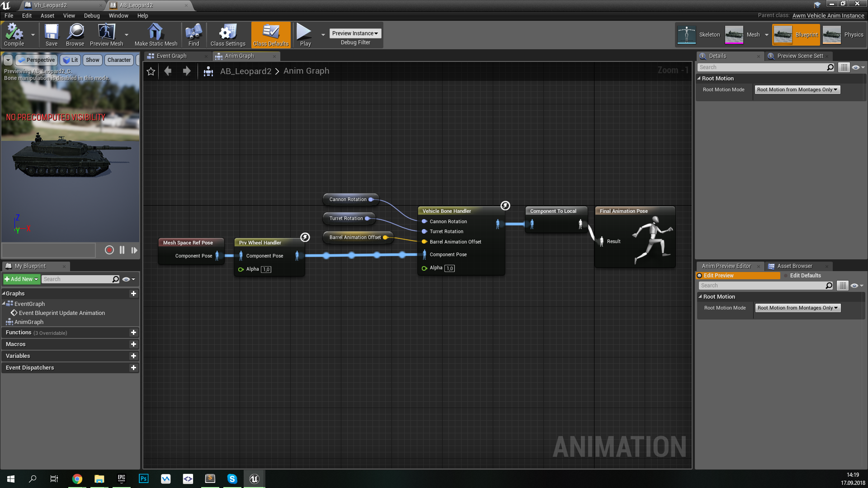Add new function with plus button
Image resolution: width=868 pixels, height=488 pixels.
(133, 333)
